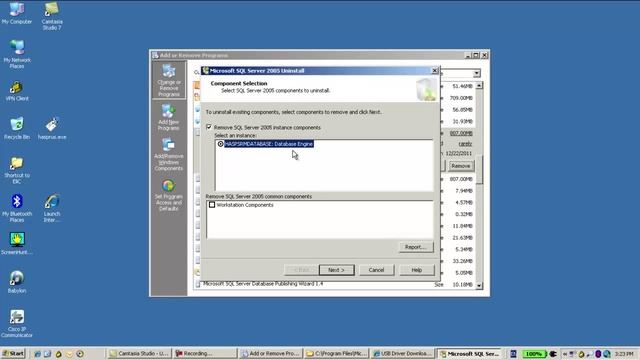
Task: Open Shortcut to EIC folder icon
Action: [x=17, y=170]
